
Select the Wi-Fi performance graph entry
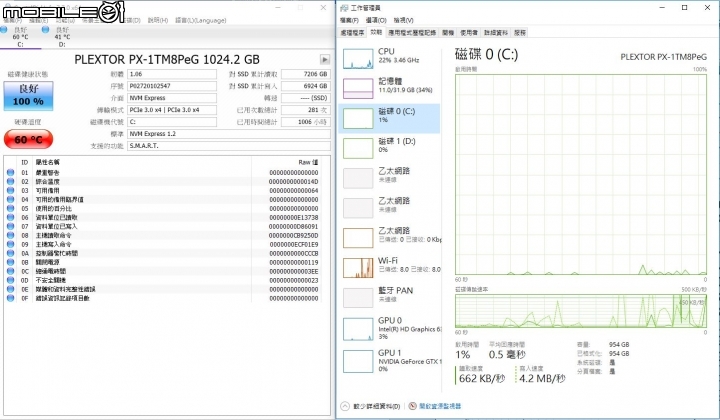click(x=389, y=267)
